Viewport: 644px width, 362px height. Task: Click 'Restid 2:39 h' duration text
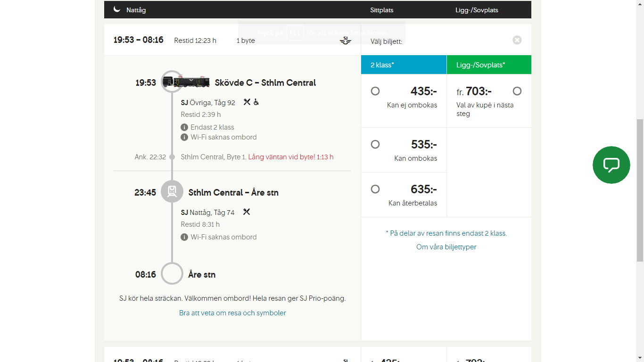pos(201,115)
